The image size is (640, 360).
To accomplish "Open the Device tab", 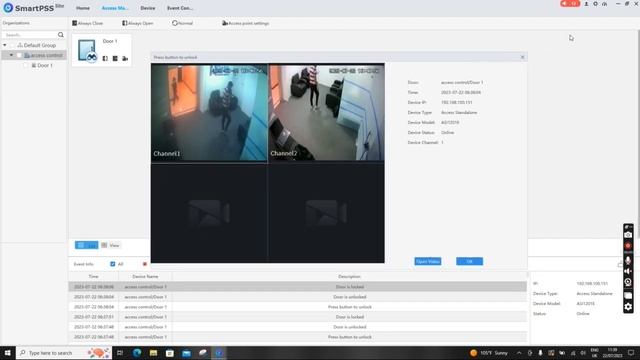I will click(x=148, y=8).
